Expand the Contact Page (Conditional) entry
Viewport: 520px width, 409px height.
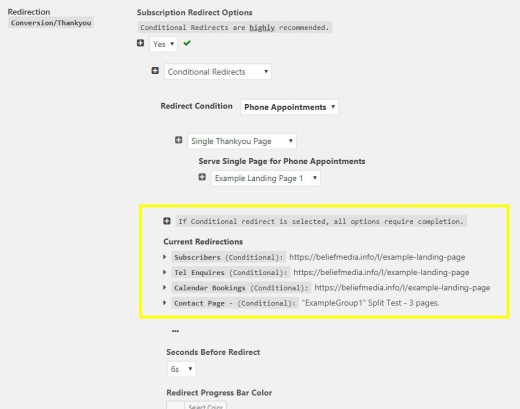click(x=165, y=303)
